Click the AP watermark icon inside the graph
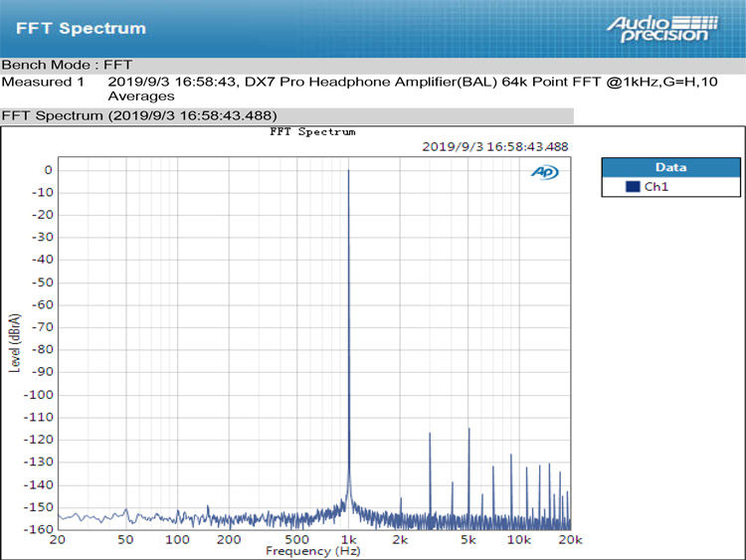 click(x=545, y=172)
